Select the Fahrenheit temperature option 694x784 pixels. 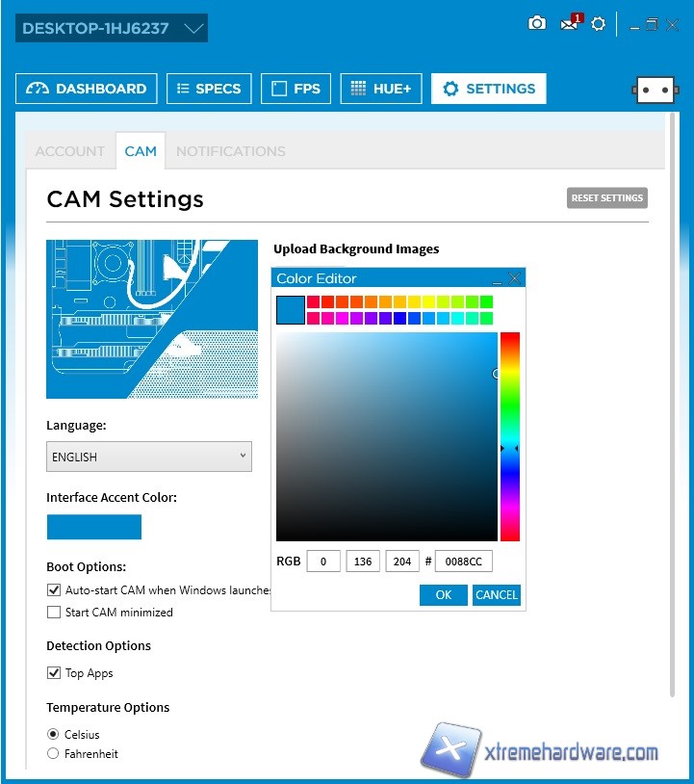point(54,754)
